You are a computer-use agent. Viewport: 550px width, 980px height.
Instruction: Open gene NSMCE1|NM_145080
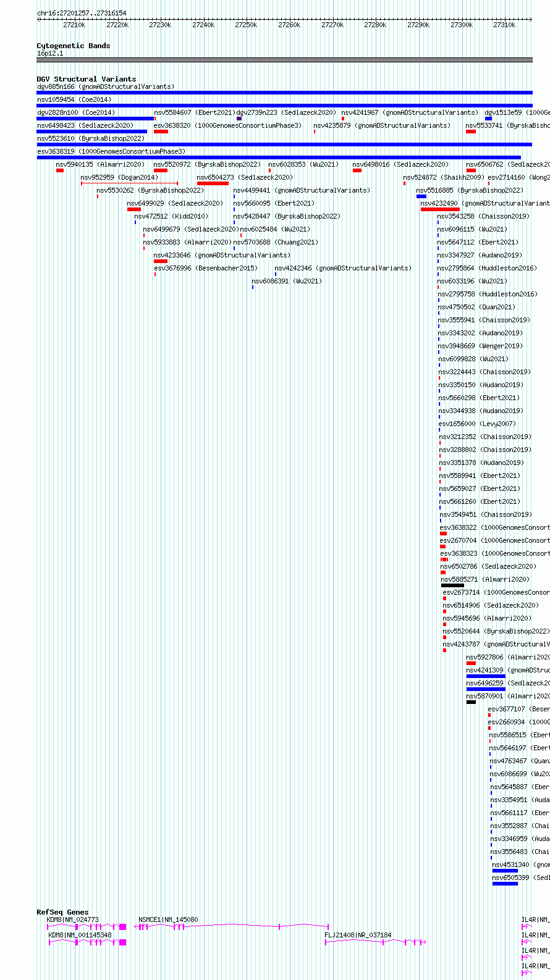tap(169, 919)
